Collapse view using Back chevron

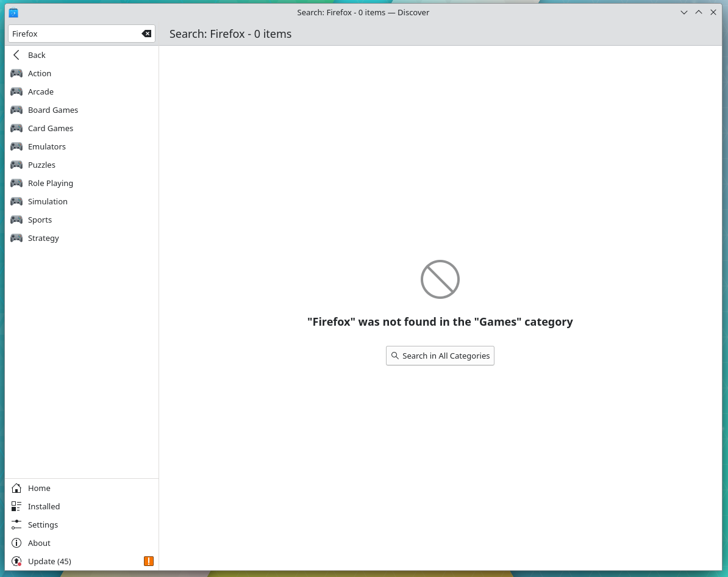point(16,55)
